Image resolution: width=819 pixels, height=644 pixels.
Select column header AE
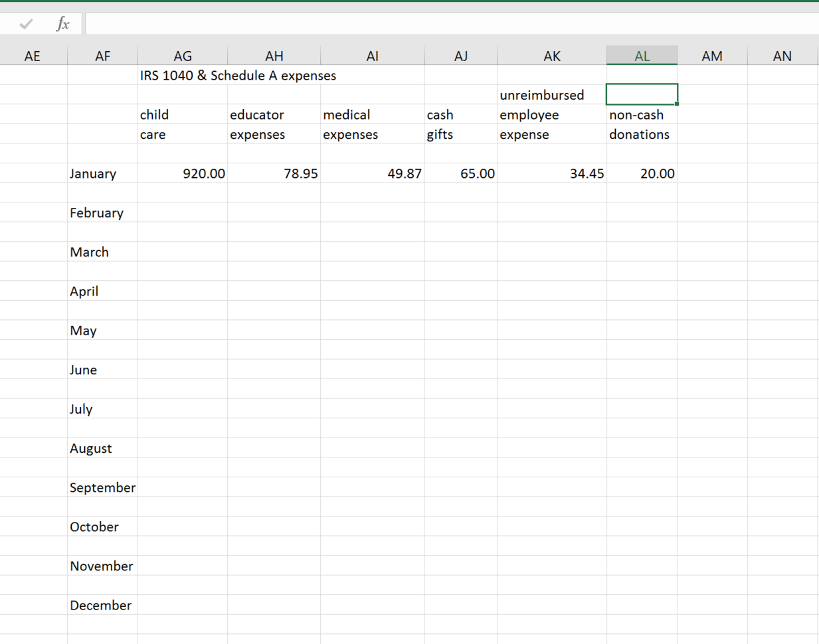point(33,56)
